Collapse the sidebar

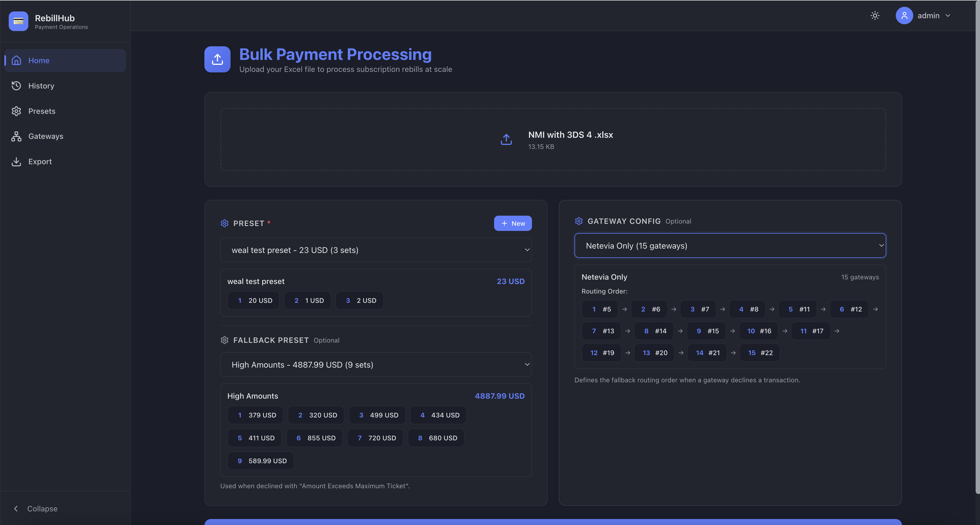(36, 508)
